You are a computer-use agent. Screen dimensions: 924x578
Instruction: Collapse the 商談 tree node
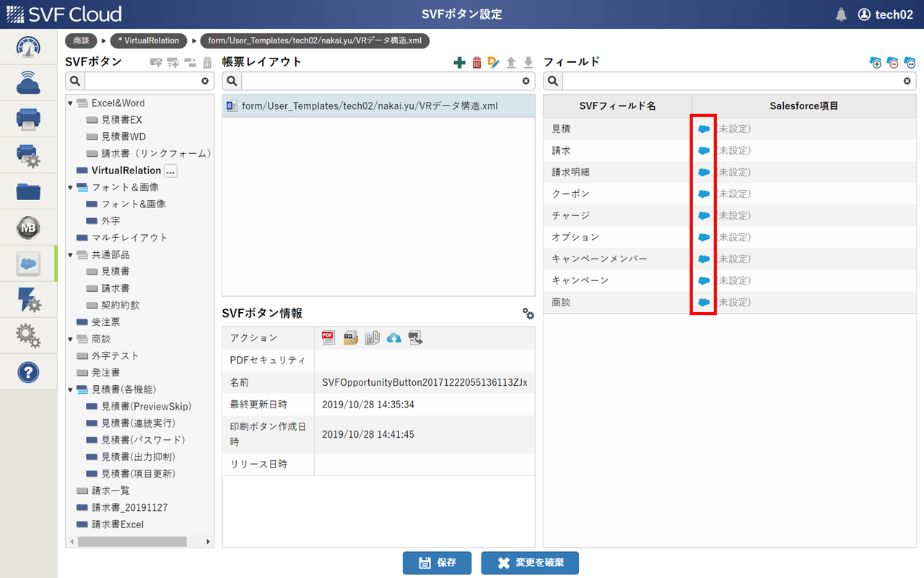click(71, 339)
